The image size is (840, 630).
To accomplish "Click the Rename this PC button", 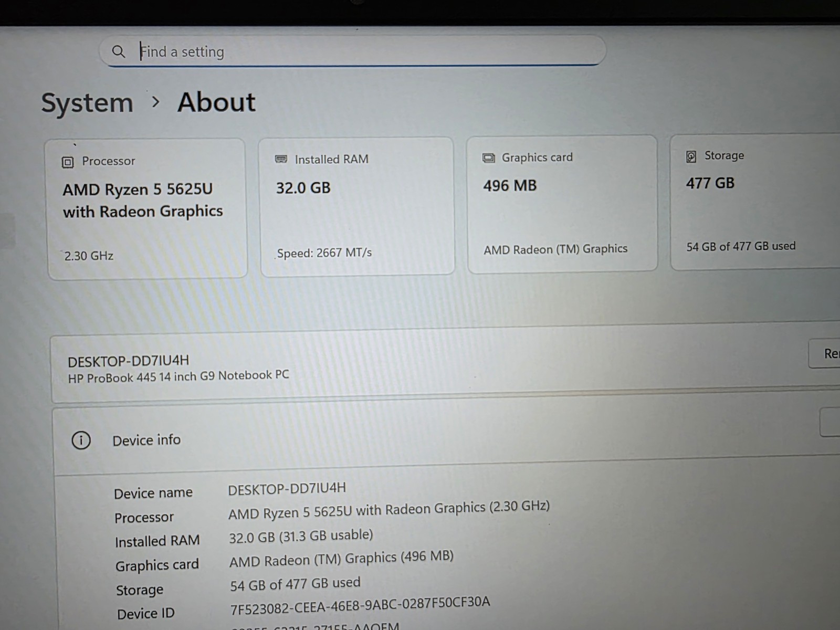I will tap(824, 353).
